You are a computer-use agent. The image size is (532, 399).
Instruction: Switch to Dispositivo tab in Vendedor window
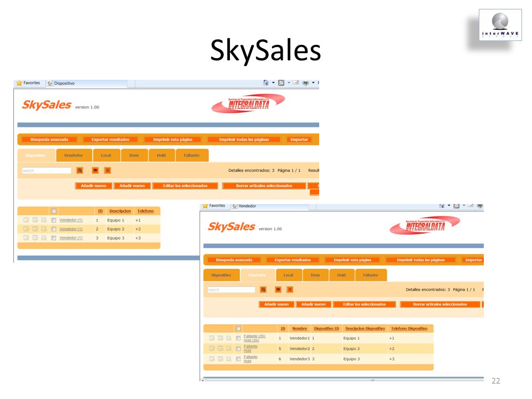tap(221, 275)
